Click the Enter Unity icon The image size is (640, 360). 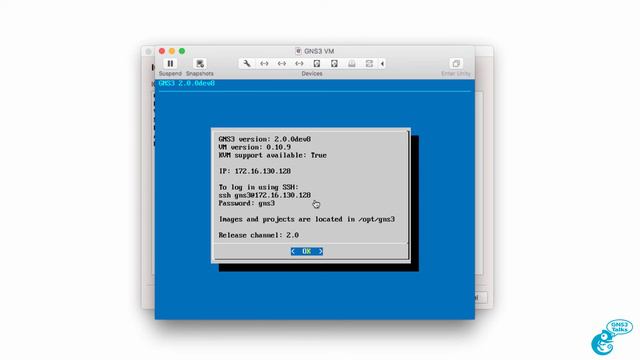tap(456, 63)
